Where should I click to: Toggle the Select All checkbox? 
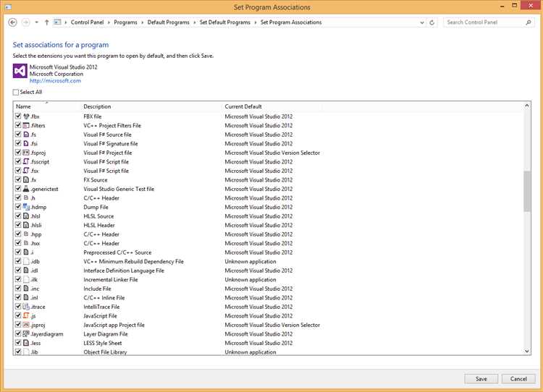16,92
